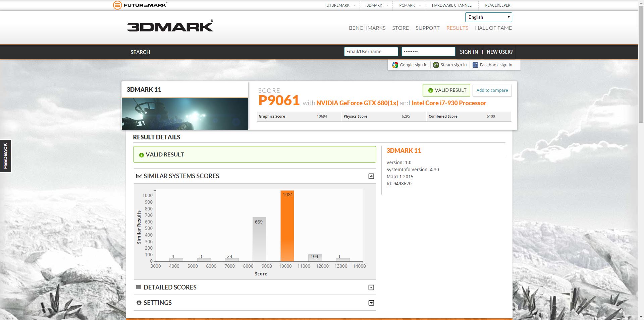The width and height of the screenshot is (644, 320).
Task: Select the Results menu item
Action: click(457, 28)
